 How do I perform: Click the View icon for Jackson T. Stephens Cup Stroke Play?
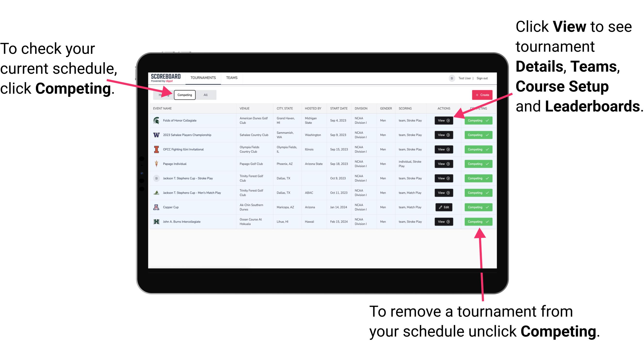click(443, 178)
